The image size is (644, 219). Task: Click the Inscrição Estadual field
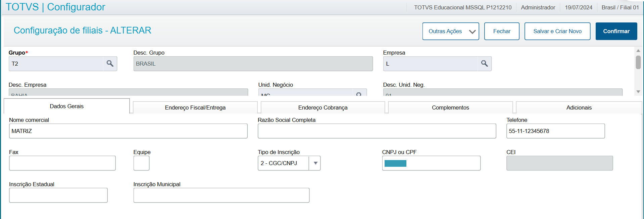coord(58,195)
